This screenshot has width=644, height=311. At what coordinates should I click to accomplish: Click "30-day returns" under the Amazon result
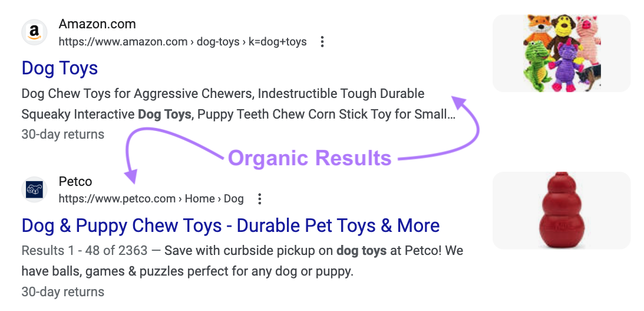tap(62, 135)
